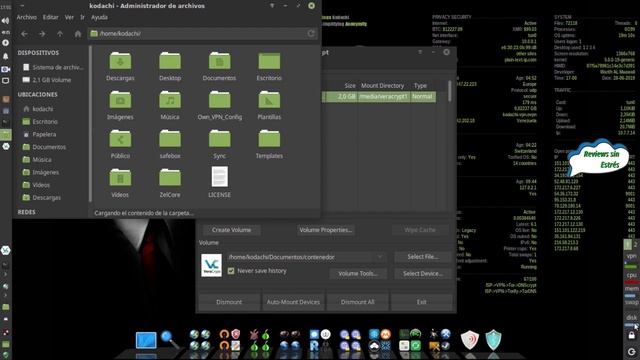The width and height of the screenshot is (640, 360).
Task: Open the Archivo menu
Action: pos(27,17)
